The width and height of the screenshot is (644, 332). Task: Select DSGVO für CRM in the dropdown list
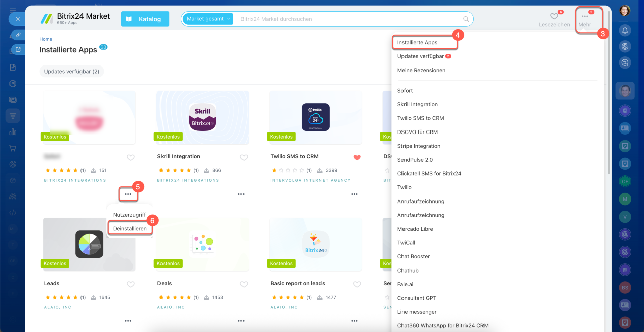click(418, 132)
